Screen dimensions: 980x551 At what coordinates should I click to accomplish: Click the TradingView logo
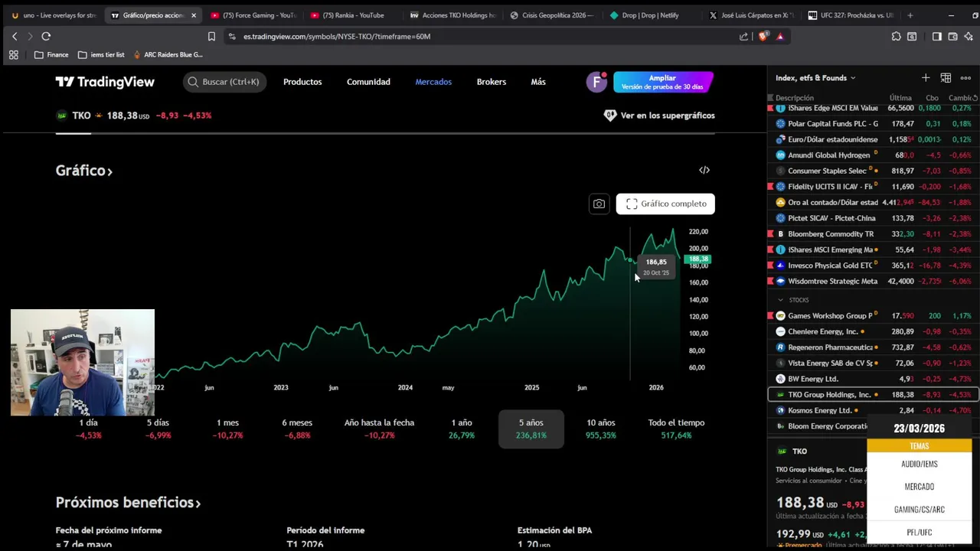[105, 82]
